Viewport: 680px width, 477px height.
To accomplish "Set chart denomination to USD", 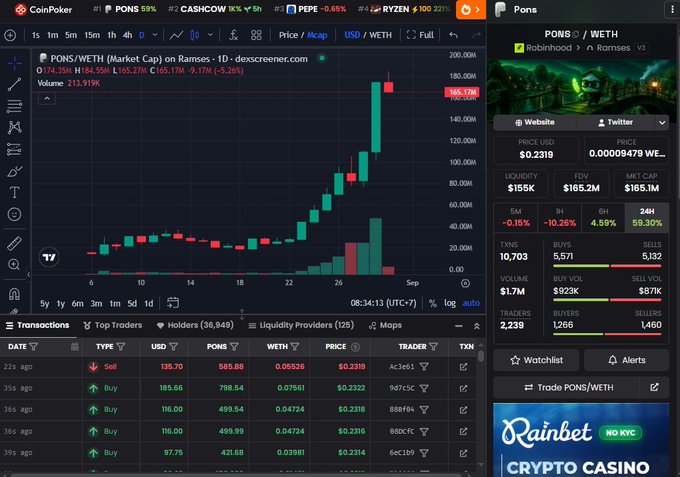I will (x=352, y=35).
